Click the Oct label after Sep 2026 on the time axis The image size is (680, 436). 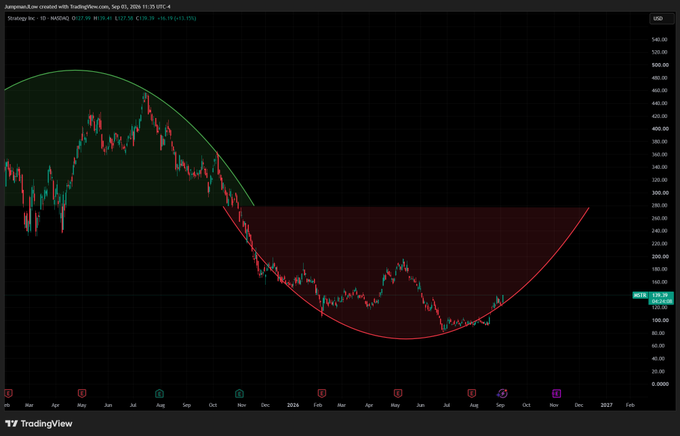(526, 405)
